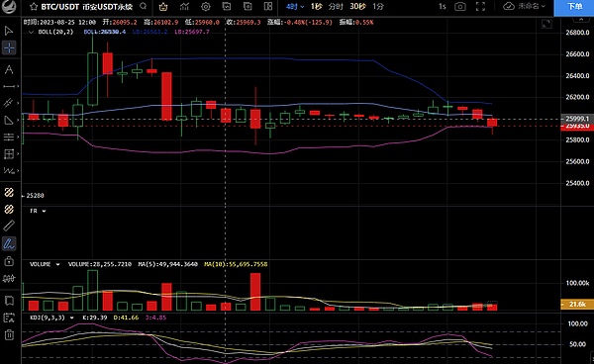
Task: Open the 4时 timeframe dropdown
Action: 295,7
